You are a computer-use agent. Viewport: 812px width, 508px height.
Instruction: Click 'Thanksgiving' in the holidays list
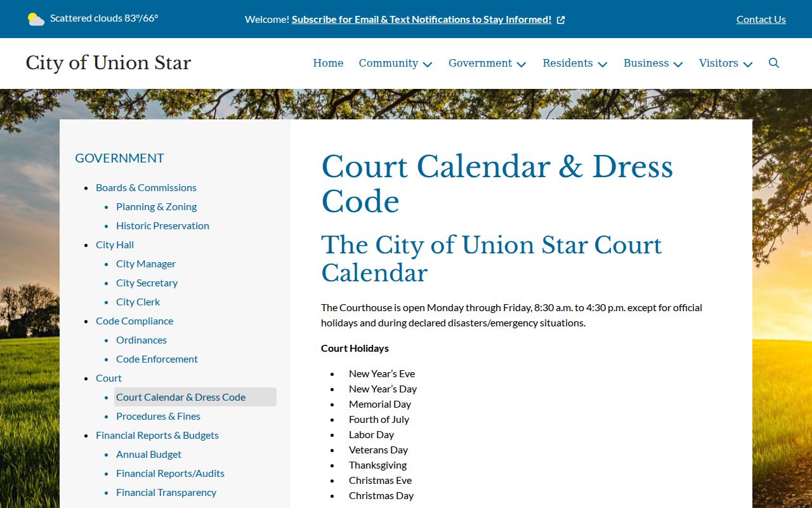click(x=377, y=465)
